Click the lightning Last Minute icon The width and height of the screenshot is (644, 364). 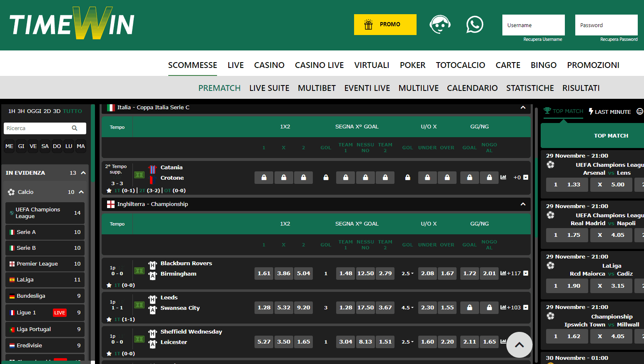pos(591,111)
